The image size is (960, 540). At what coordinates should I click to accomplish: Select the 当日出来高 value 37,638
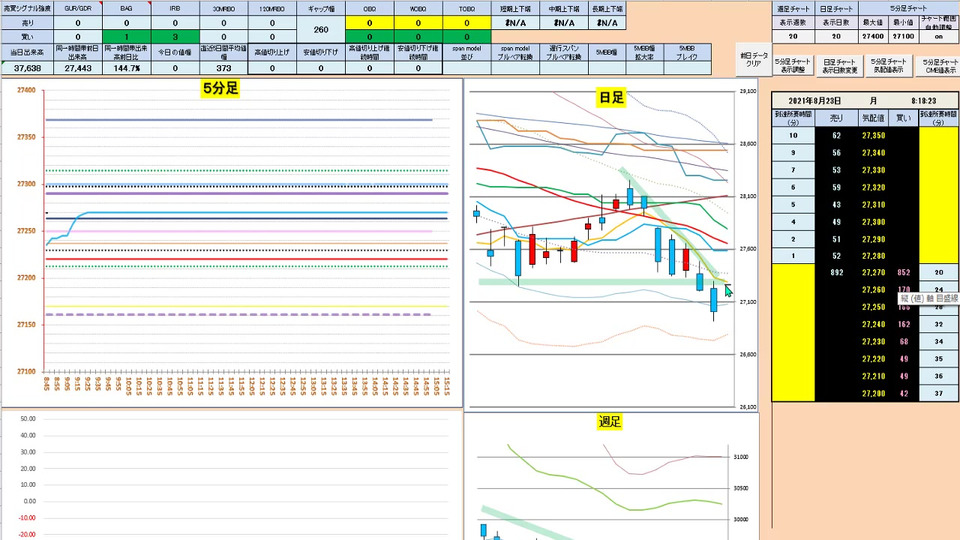pos(27,68)
